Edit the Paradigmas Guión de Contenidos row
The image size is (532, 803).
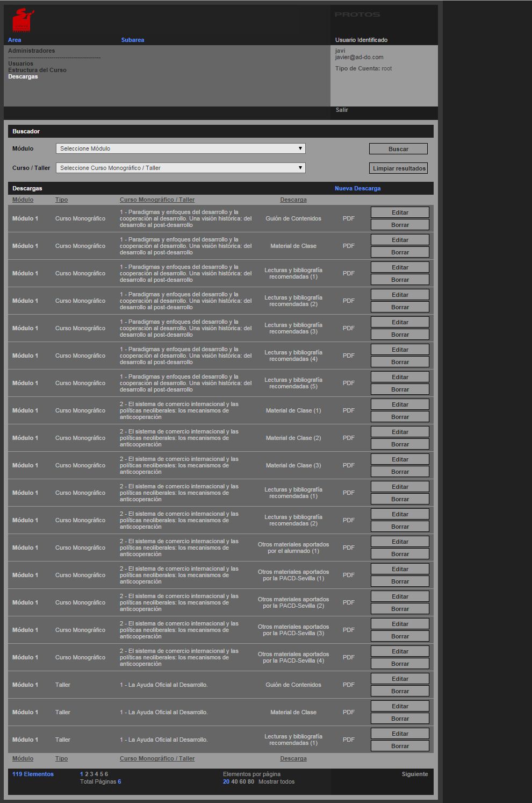point(400,212)
